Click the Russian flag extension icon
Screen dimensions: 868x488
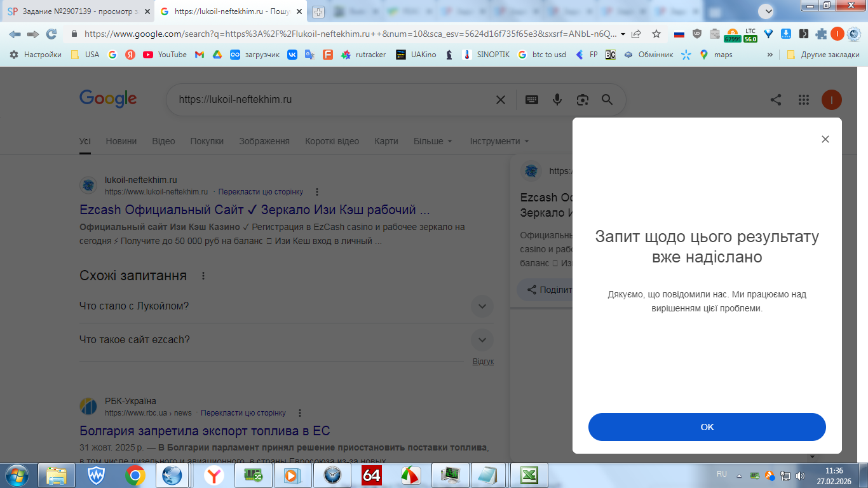point(679,34)
